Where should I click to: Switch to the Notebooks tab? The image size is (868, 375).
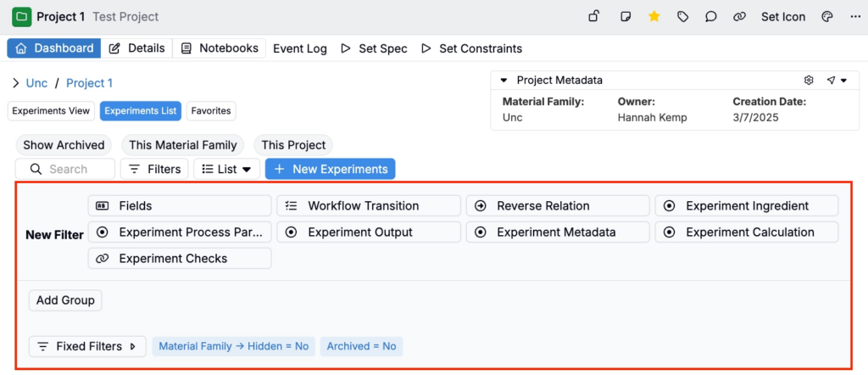click(x=220, y=48)
